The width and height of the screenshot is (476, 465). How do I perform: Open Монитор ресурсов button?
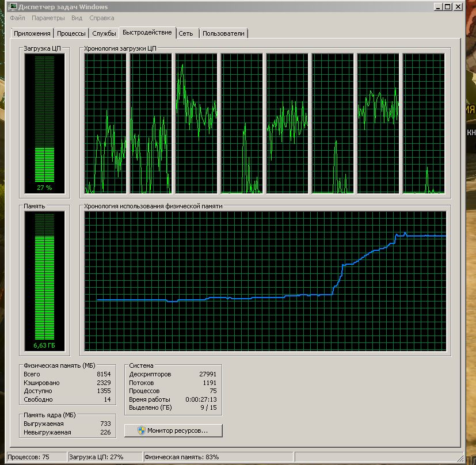point(173,430)
